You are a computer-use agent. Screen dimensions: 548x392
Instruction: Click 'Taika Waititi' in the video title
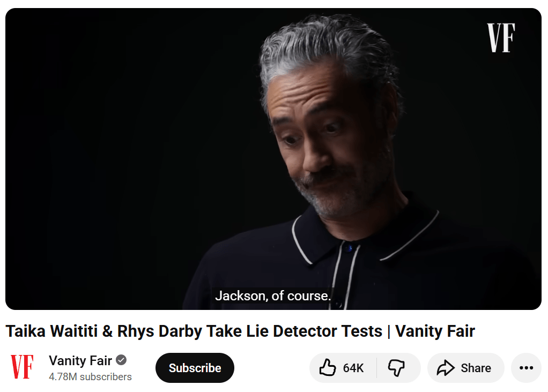coord(51,331)
